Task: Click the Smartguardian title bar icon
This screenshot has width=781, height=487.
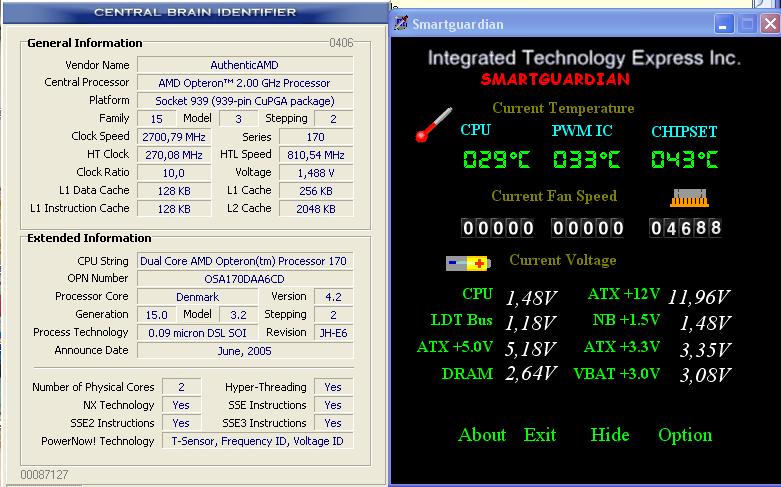Action: point(400,24)
